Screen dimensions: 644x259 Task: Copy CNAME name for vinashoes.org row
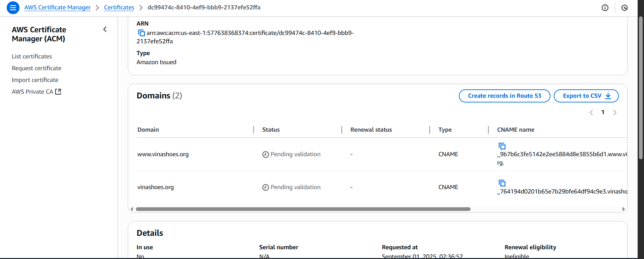point(502,183)
